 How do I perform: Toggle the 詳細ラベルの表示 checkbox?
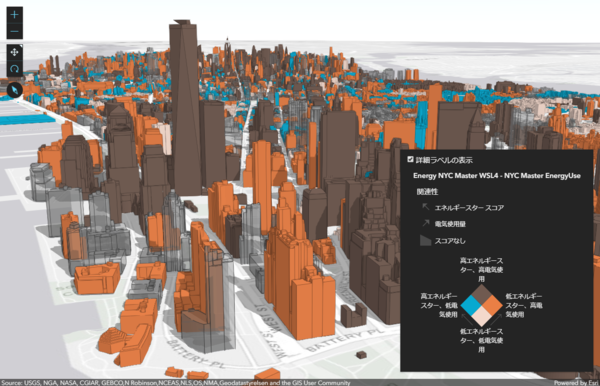(410, 159)
